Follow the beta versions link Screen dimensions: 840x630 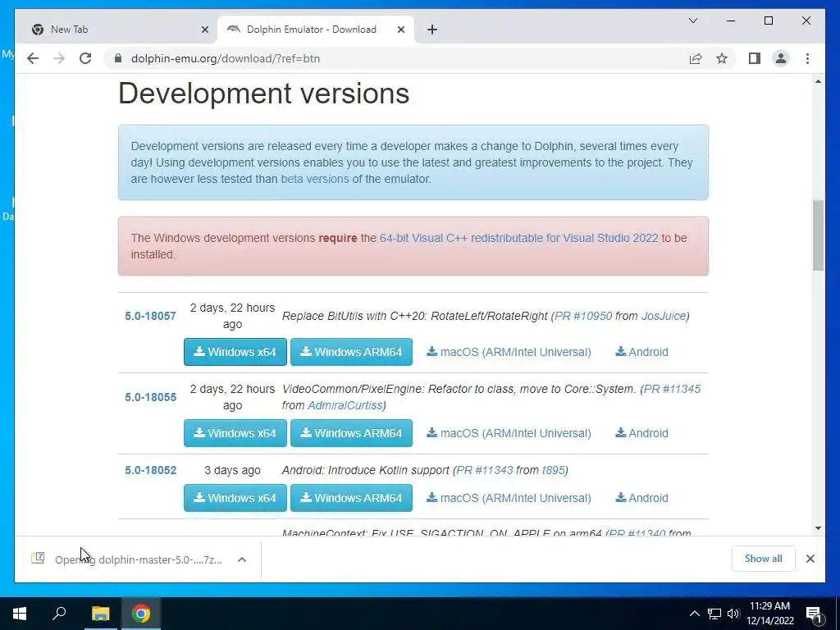coord(315,179)
